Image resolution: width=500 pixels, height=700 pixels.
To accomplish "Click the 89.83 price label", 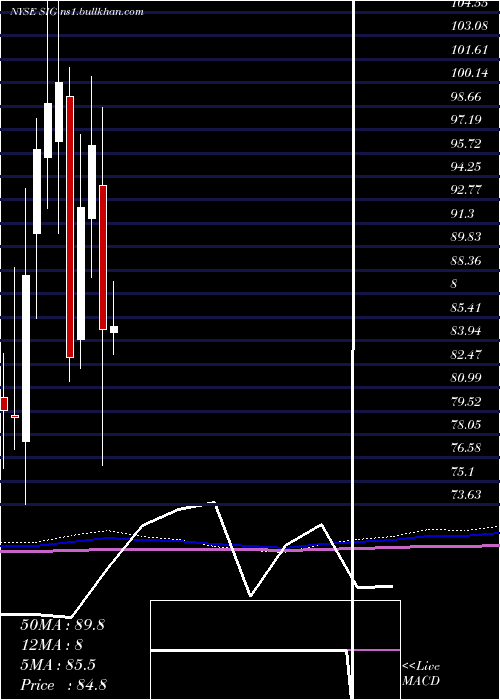I will point(466,237).
